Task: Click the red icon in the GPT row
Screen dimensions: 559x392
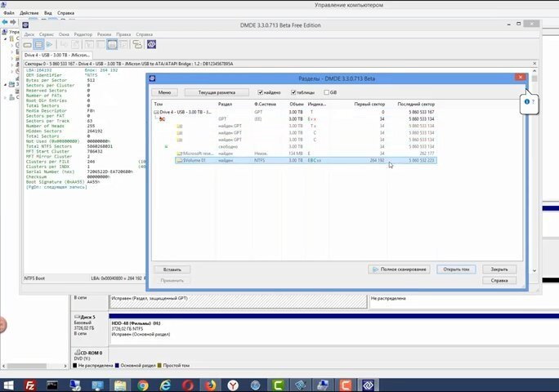Action: click(162, 119)
